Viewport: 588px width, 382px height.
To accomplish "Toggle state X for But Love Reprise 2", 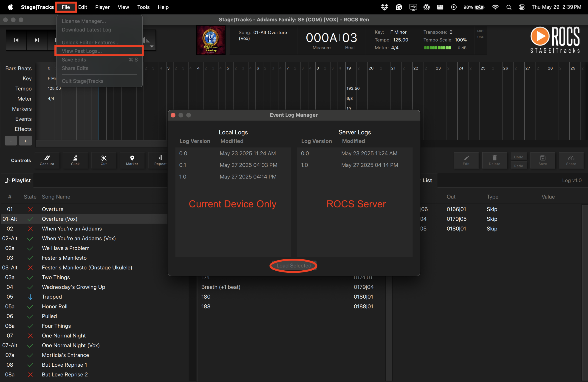I will (x=30, y=375).
